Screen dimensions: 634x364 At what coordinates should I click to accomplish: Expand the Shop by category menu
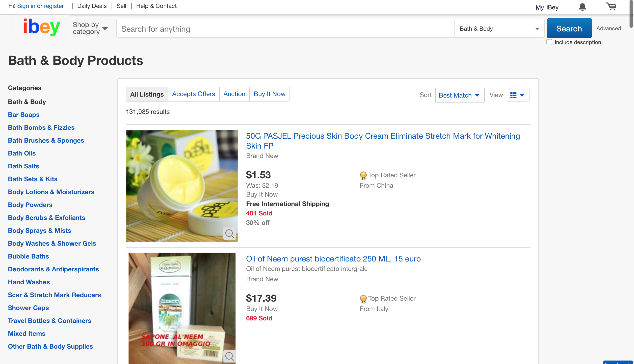click(90, 28)
